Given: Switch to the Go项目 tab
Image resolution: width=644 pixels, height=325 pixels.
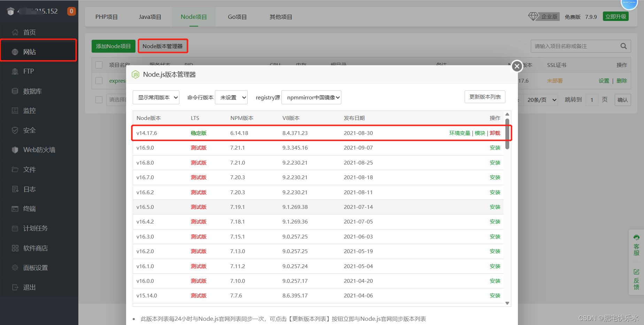Looking at the screenshot, I should point(237,17).
